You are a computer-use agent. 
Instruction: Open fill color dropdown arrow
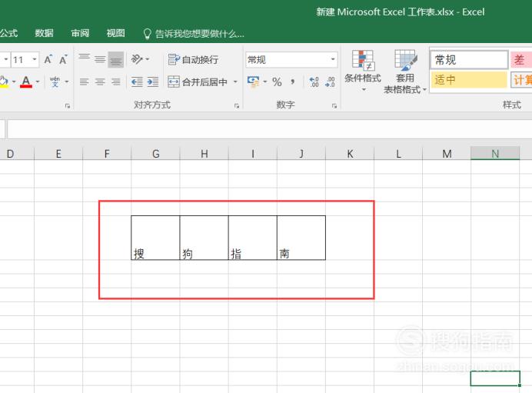pos(14,82)
